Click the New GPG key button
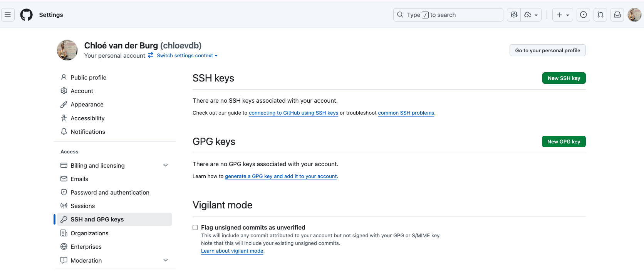Image resolution: width=644 pixels, height=273 pixels. 563,141
